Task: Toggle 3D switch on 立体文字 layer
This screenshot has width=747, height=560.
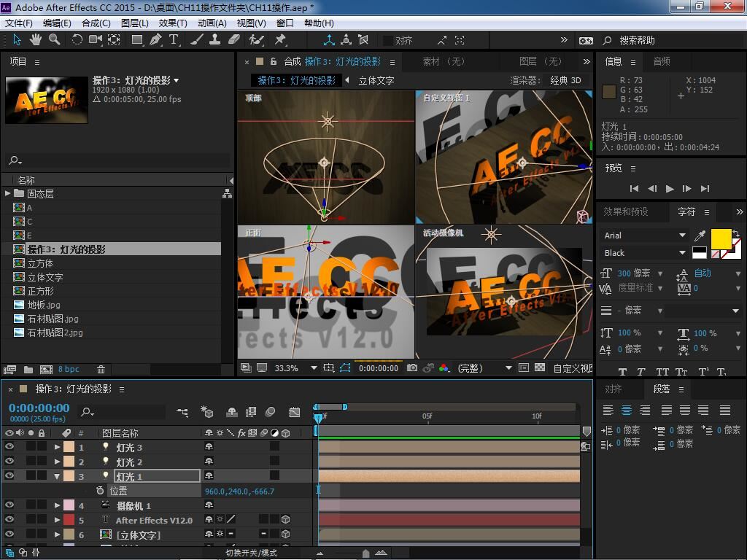Action: [x=286, y=534]
